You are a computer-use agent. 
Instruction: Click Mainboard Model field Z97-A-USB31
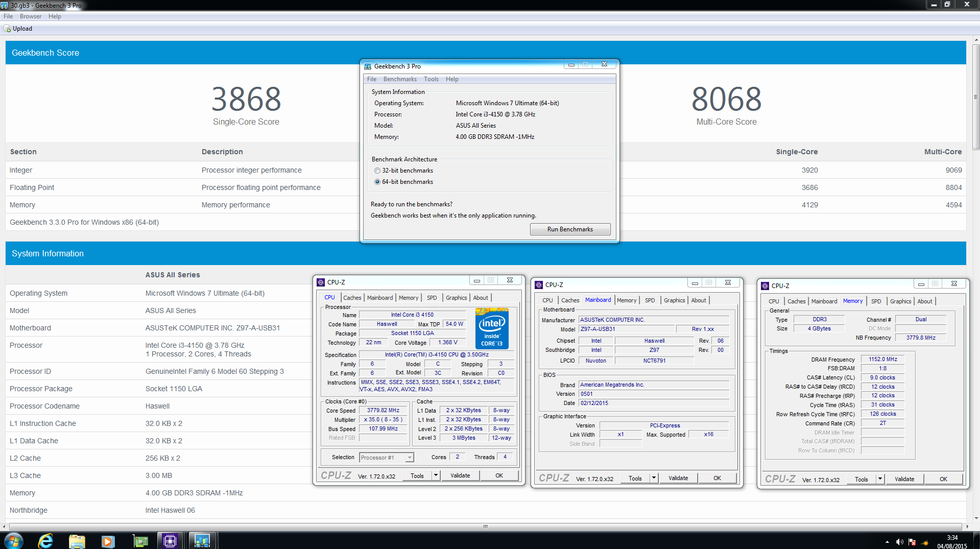coord(627,329)
